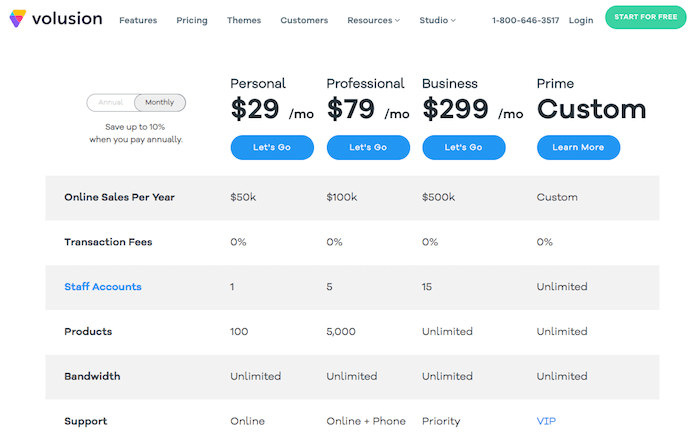The height and width of the screenshot is (439, 700).
Task: Switch billing toggle to Annual
Action: (x=111, y=102)
